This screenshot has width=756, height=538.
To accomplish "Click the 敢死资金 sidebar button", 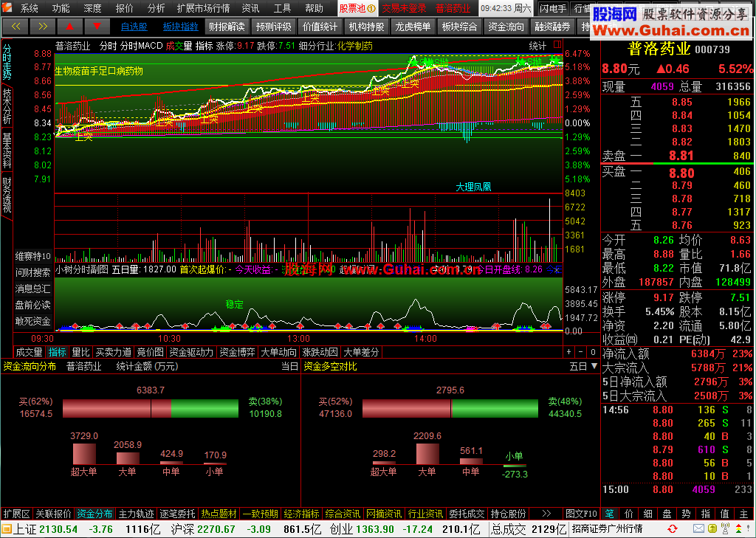I will coord(32,321).
